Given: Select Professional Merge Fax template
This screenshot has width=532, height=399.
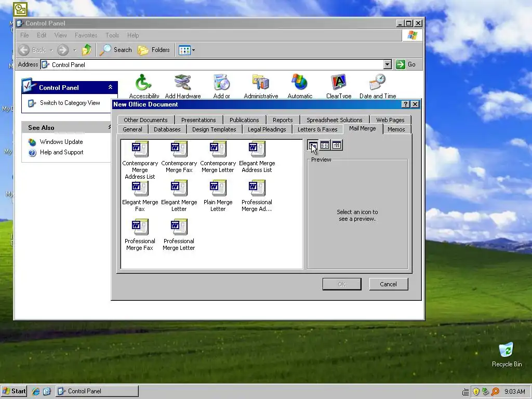Looking at the screenshot, I should point(140,235).
